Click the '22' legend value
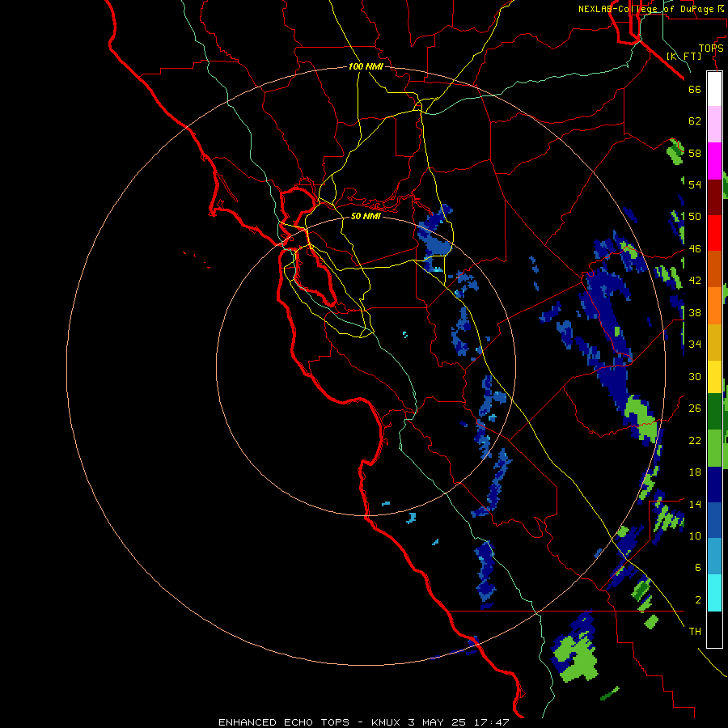This screenshot has height=728, width=728. click(695, 440)
